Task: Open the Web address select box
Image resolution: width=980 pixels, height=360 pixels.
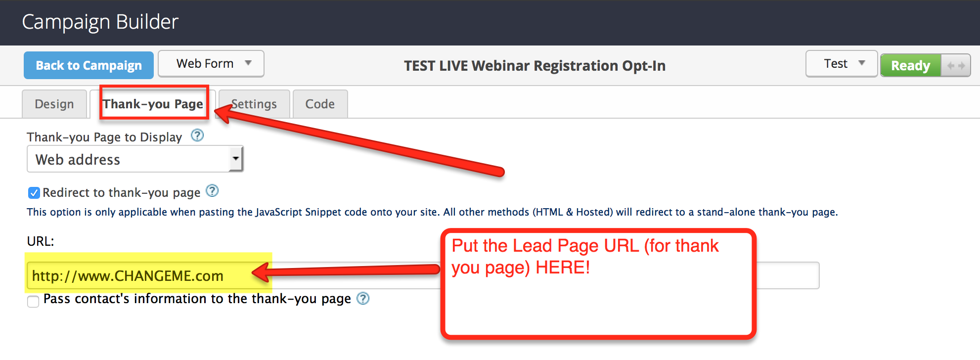Action: [134, 159]
